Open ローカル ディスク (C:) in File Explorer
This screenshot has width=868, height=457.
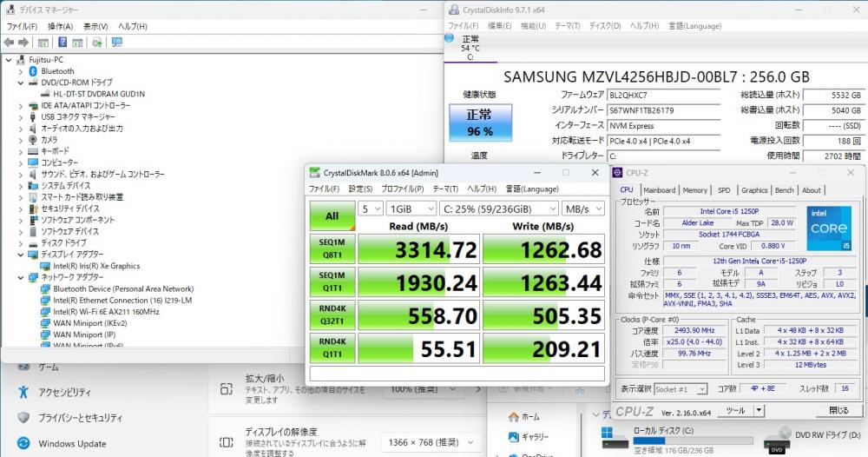pyautogui.click(x=678, y=440)
